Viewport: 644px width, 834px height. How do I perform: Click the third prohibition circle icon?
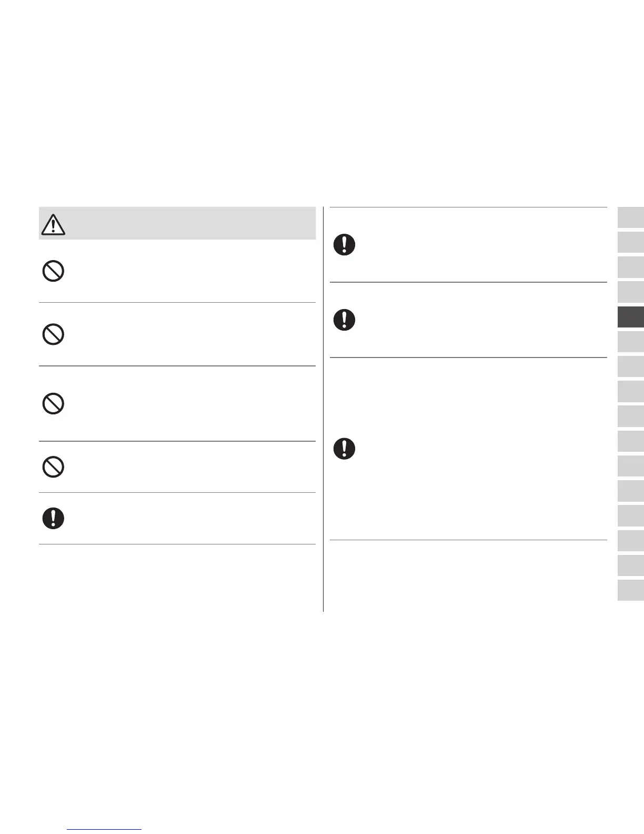[x=53, y=404]
